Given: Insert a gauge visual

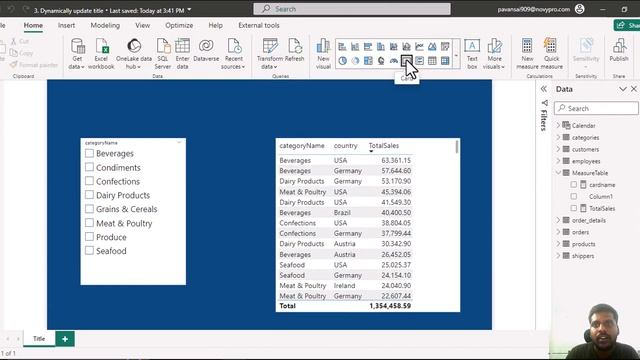Looking at the screenshot, I should [x=394, y=61].
